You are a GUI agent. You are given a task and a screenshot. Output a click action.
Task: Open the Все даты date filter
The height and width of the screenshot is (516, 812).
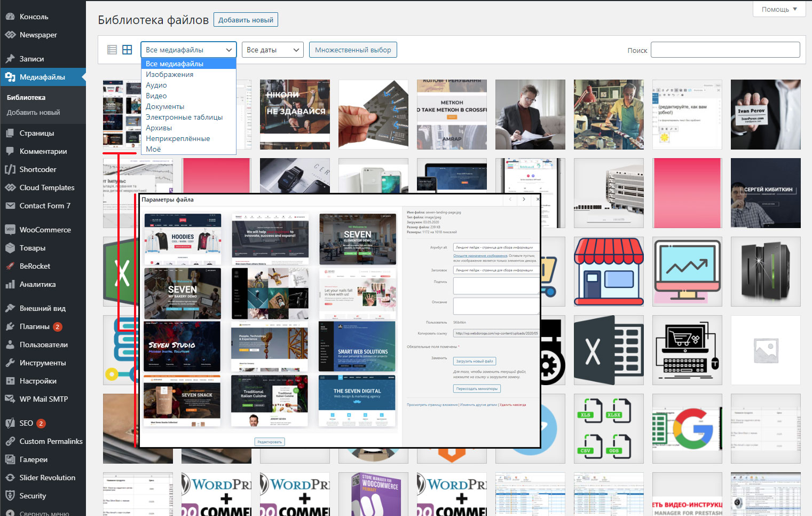pyautogui.click(x=273, y=50)
